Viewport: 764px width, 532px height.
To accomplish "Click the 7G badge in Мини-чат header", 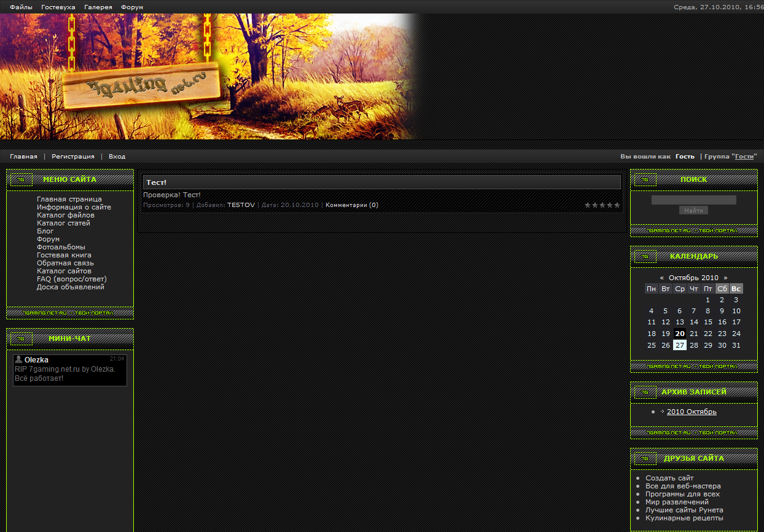I will click(x=21, y=338).
